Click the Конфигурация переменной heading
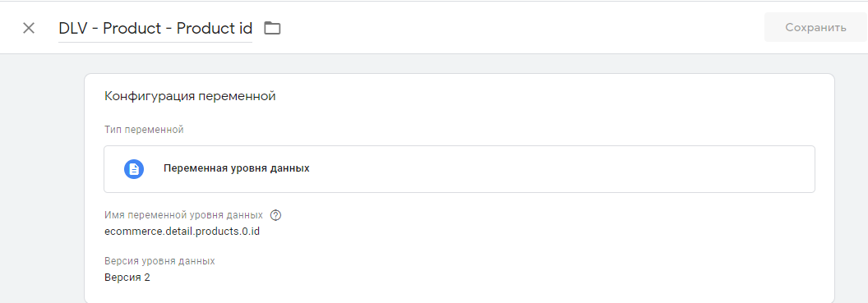The width and height of the screenshot is (868, 303). [x=190, y=96]
